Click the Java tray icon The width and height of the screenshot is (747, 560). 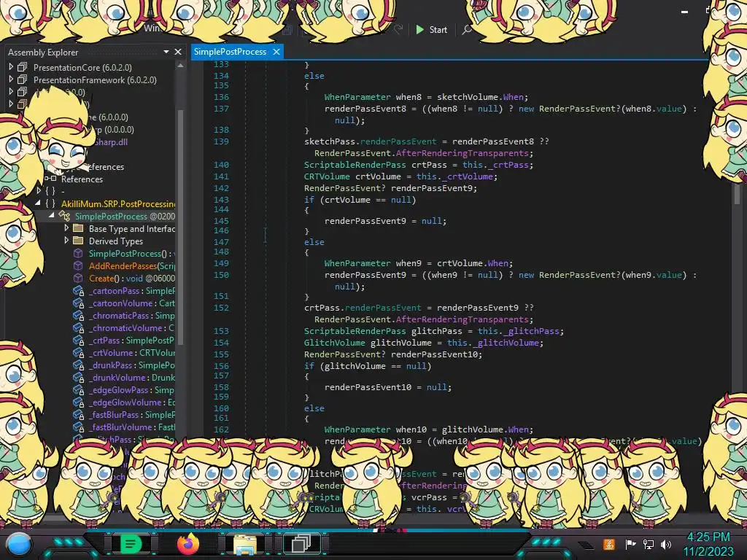point(609,544)
